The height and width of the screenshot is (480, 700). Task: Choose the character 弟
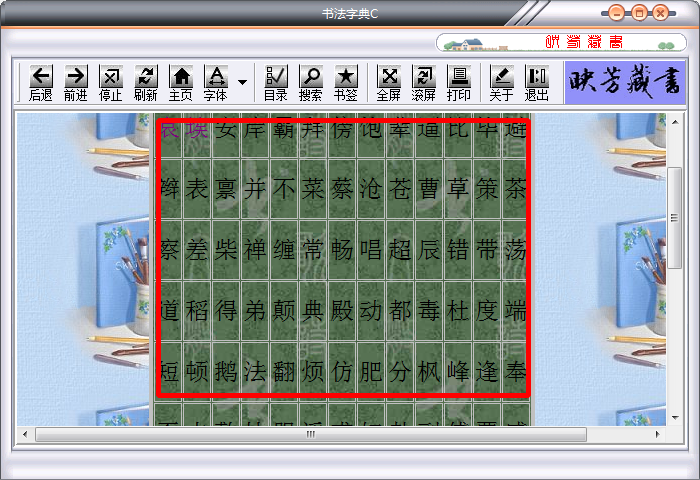coord(255,311)
